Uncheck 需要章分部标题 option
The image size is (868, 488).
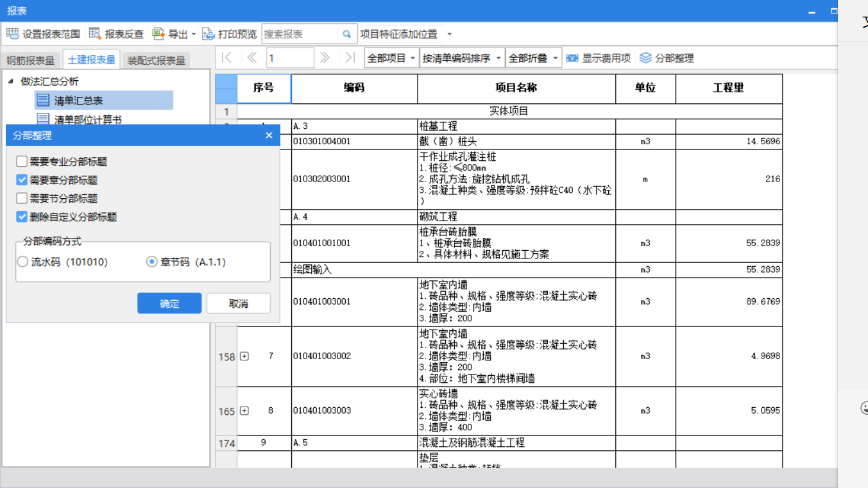[22, 180]
